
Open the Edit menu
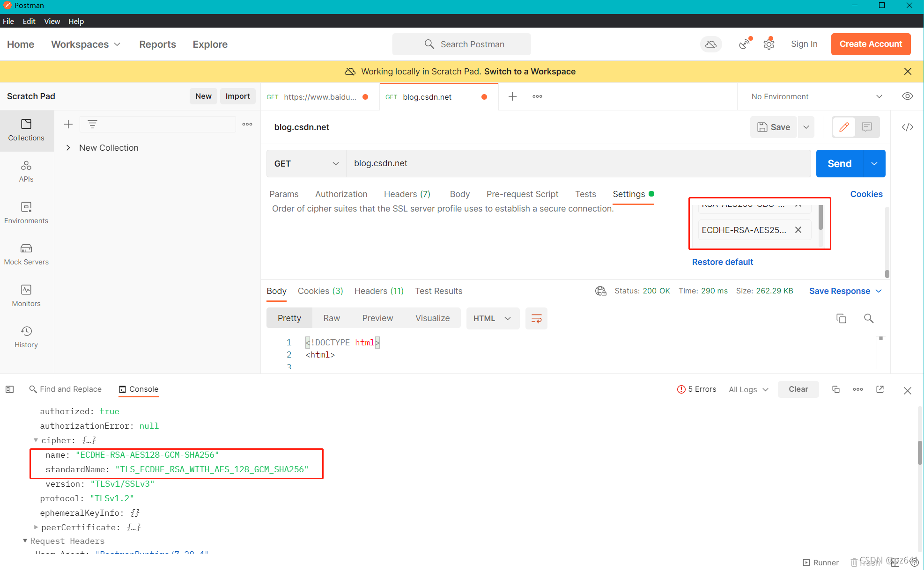tap(29, 21)
